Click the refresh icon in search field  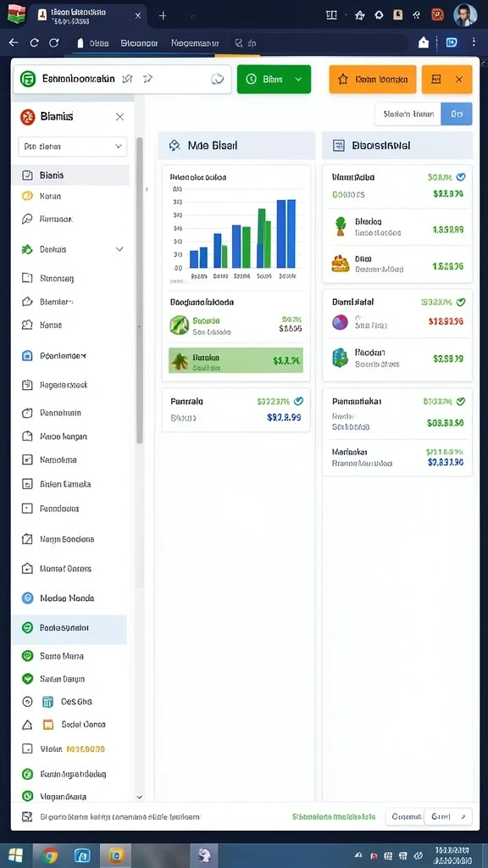(x=218, y=79)
